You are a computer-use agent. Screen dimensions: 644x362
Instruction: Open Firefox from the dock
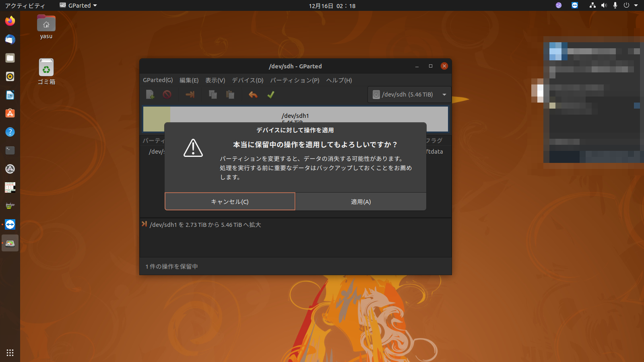(10, 21)
